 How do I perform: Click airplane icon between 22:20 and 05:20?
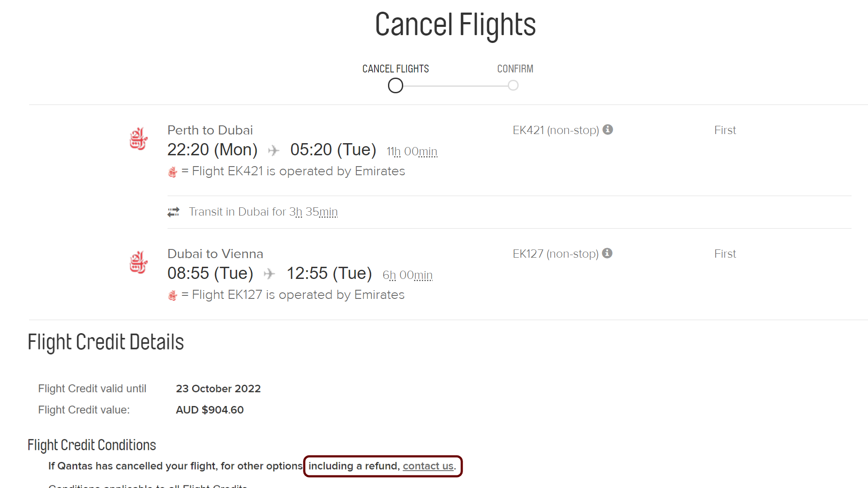click(273, 151)
